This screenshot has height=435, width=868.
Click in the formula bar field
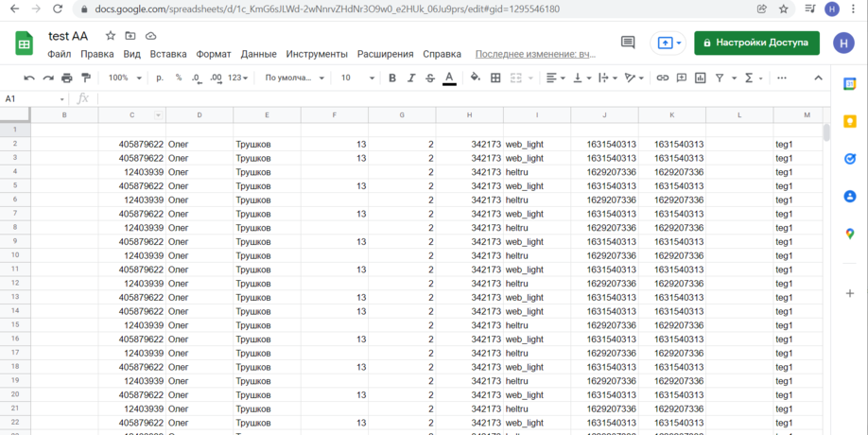(x=462, y=99)
